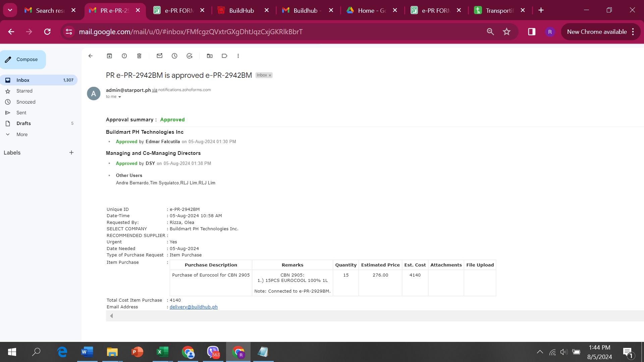
Task: Archive this email using toolbar icon
Action: click(109, 56)
